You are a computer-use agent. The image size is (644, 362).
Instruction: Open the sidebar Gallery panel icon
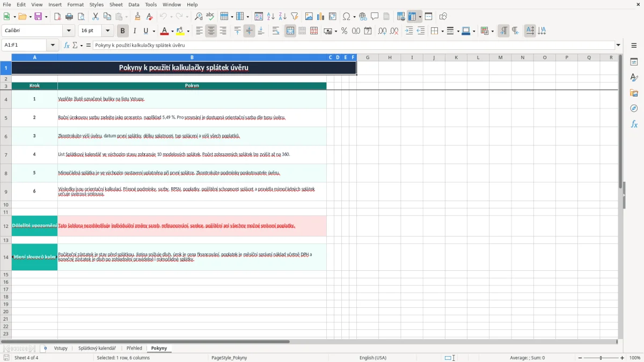pyautogui.click(x=634, y=93)
